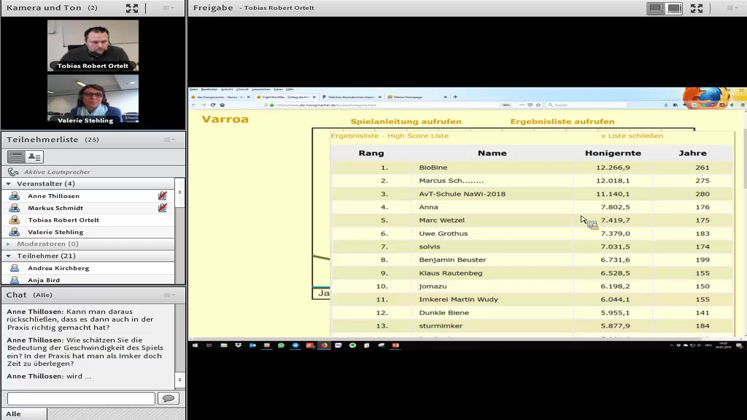The height and width of the screenshot is (420, 747).
Task: Open Chat pod options menu
Action: click(169, 295)
